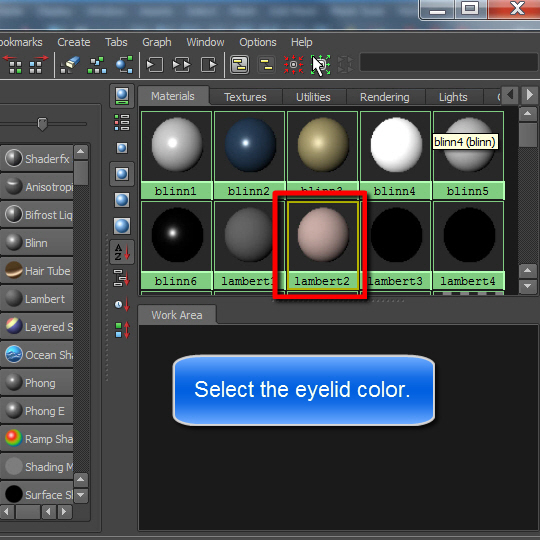Create an Ocean Shader node
The height and width of the screenshot is (540, 540).
coord(37,355)
